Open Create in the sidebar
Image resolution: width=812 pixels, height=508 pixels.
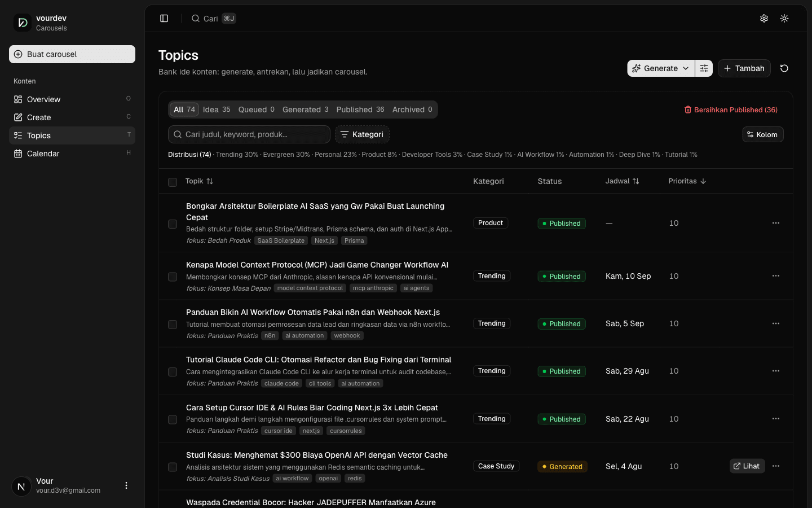point(72,117)
